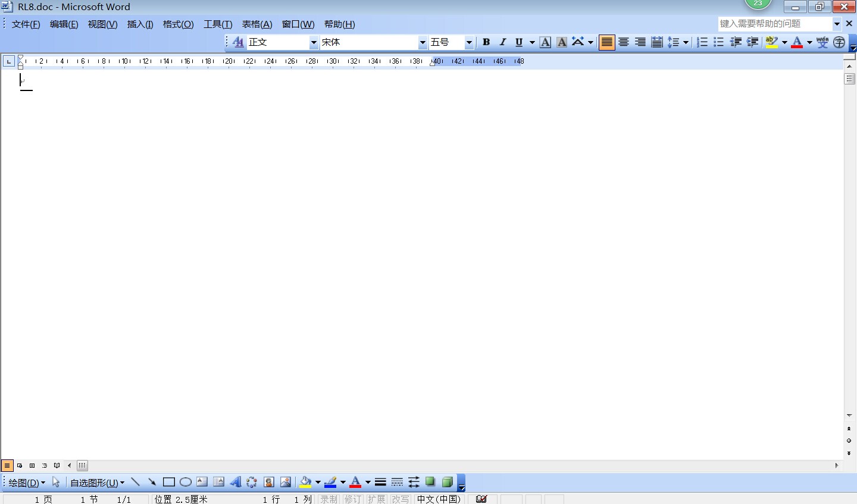Enable center text alignment
The image size is (857, 504).
[623, 42]
